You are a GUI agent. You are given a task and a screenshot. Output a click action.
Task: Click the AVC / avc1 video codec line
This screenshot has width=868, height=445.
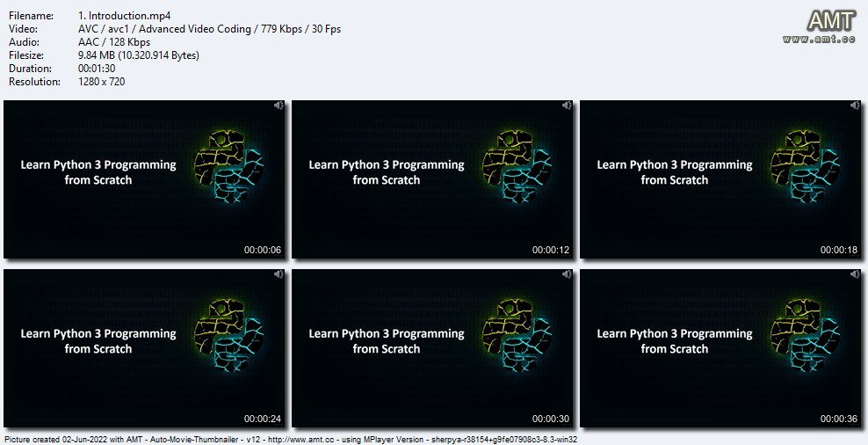210,29
